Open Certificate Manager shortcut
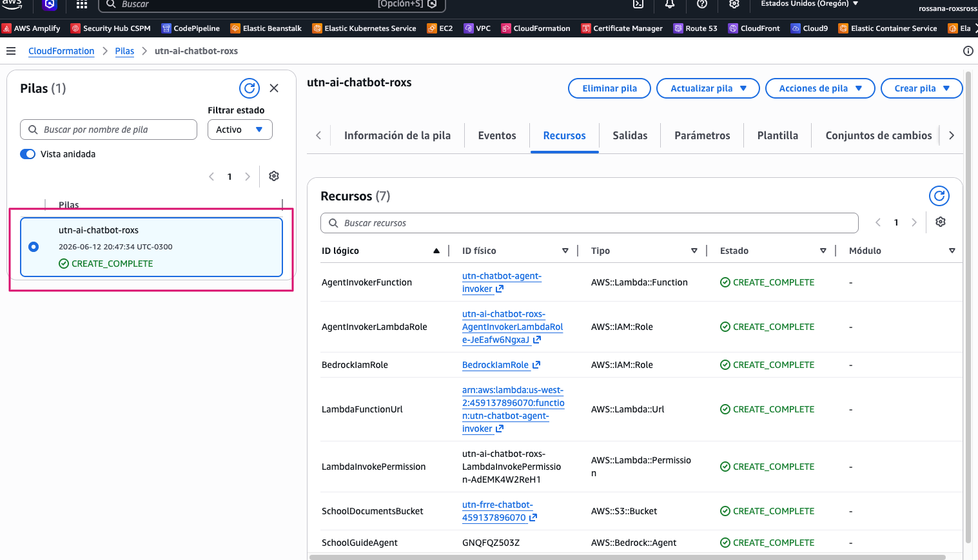Viewport: 978px width, 560px height. pos(622,28)
